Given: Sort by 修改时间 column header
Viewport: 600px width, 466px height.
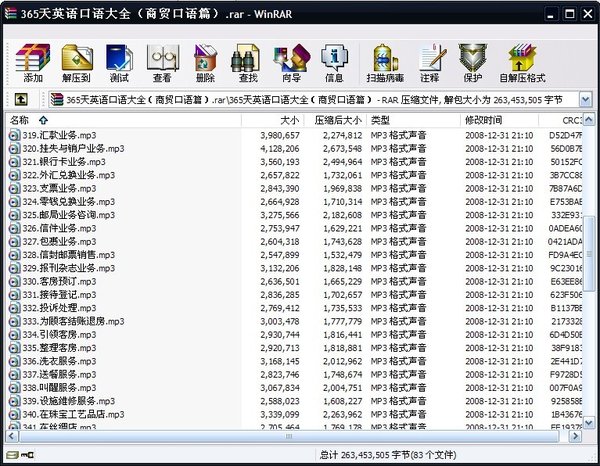Looking at the screenshot, I should [499, 121].
